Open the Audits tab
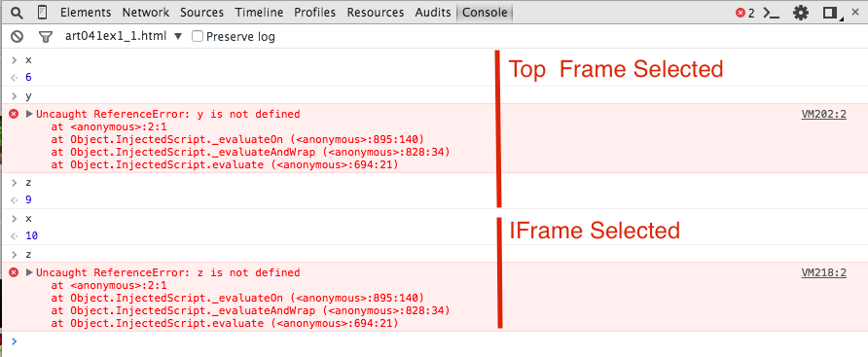This screenshot has height=357, width=868. pyautogui.click(x=433, y=13)
